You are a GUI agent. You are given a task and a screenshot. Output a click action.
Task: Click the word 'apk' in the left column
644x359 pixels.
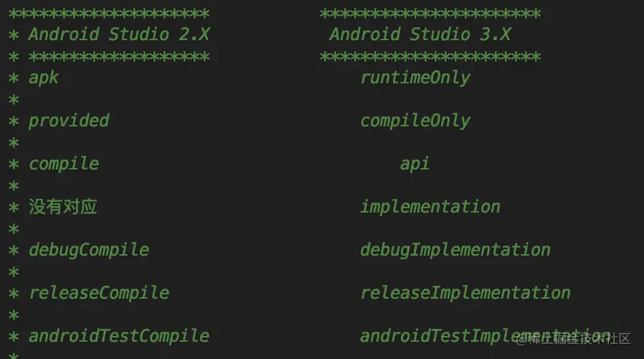pyautogui.click(x=43, y=78)
